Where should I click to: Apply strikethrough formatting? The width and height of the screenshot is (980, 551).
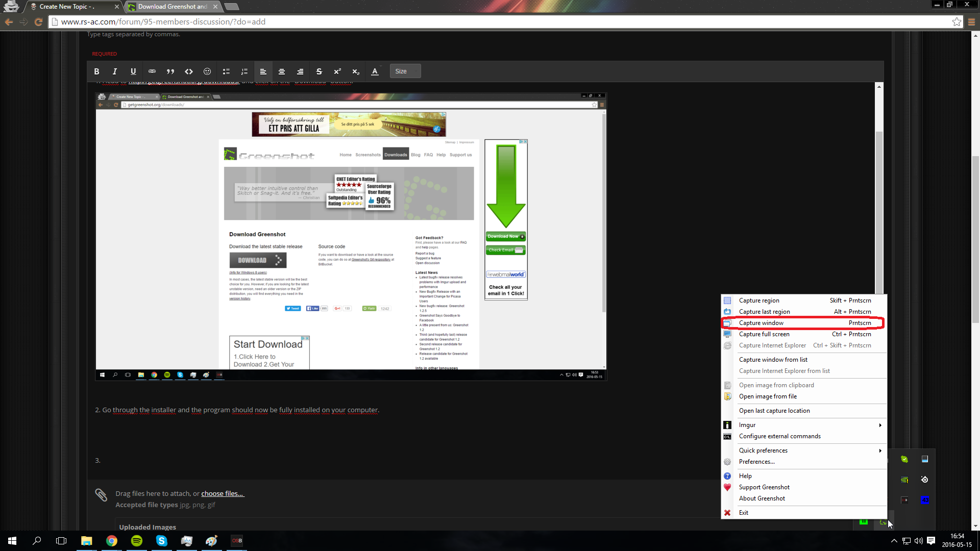point(319,71)
